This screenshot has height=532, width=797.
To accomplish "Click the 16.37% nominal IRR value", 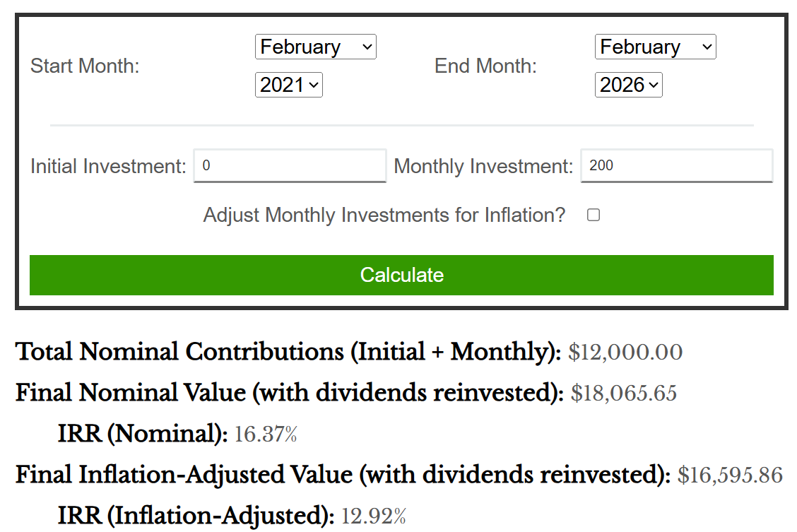I will click(x=266, y=435).
